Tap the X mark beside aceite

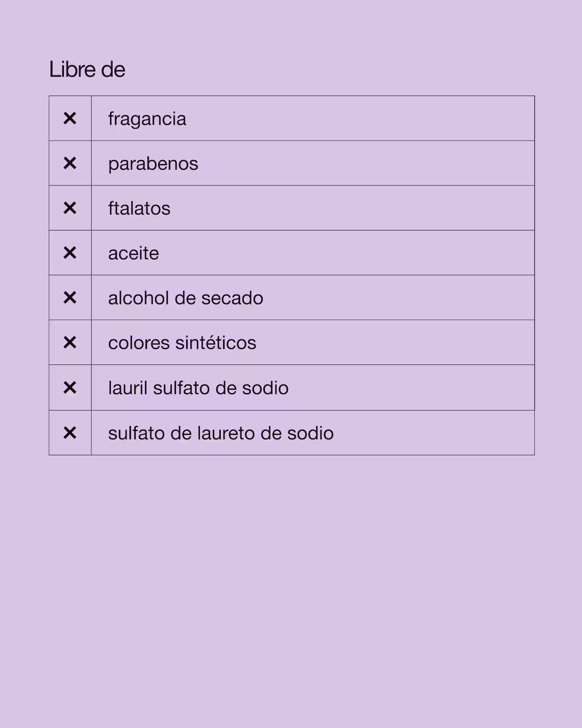tap(70, 253)
